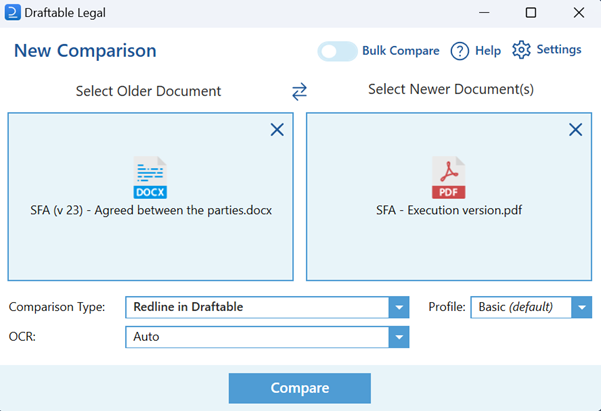Click the Compare button
The image size is (601, 411).
[300, 388]
